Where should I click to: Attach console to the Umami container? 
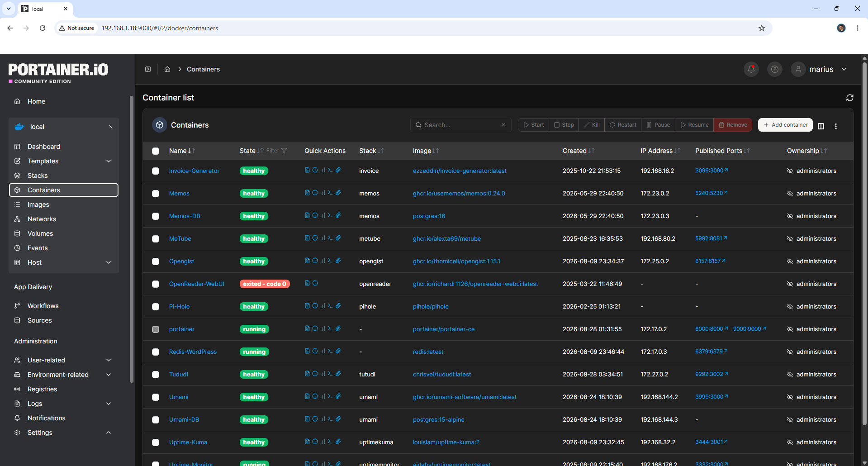[338, 396]
